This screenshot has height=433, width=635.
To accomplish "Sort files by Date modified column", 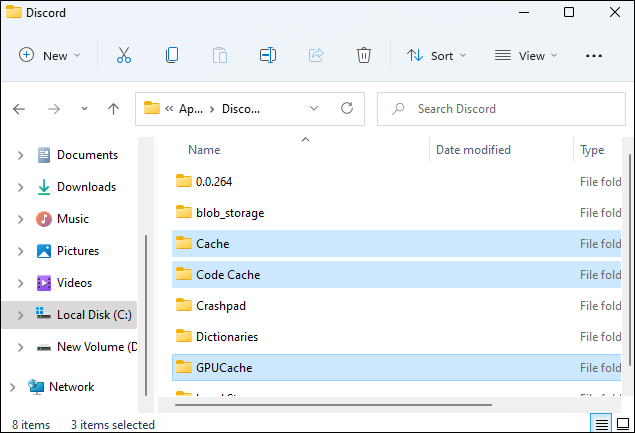I will pyautogui.click(x=473, y=150).
